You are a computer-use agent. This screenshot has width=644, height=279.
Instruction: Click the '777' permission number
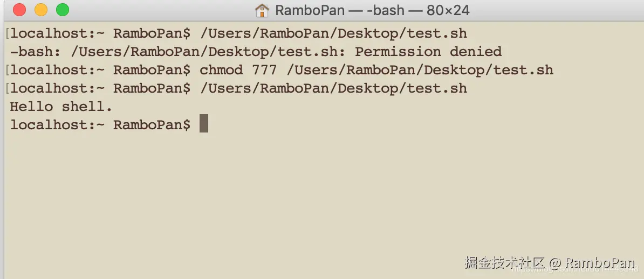click(x=264, y=70)
